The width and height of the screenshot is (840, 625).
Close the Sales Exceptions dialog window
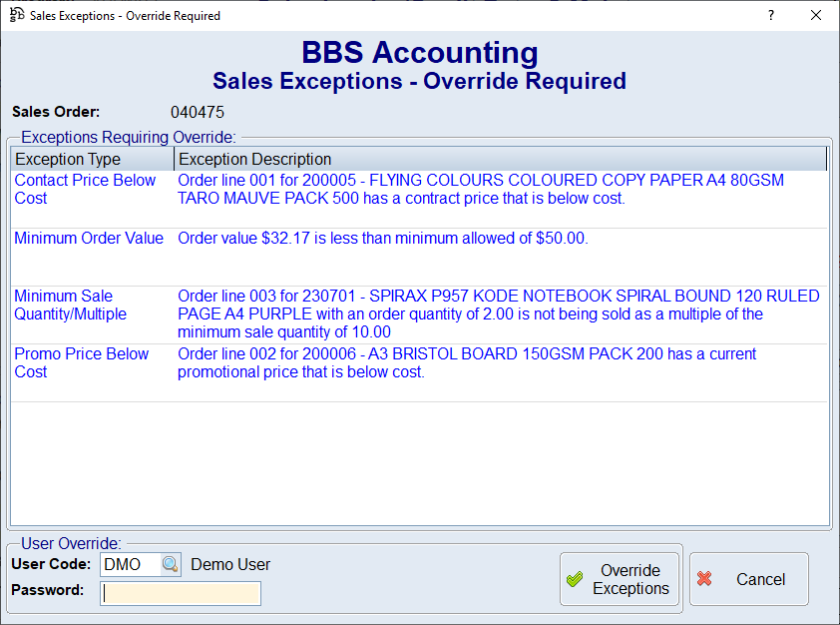[x=815, y=16]
